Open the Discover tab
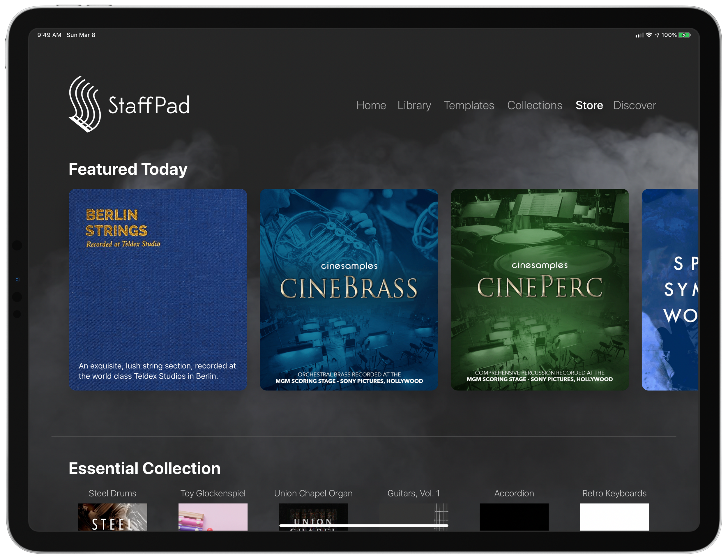The height and width of the screenshot is (560, 728). click(634, 105)
